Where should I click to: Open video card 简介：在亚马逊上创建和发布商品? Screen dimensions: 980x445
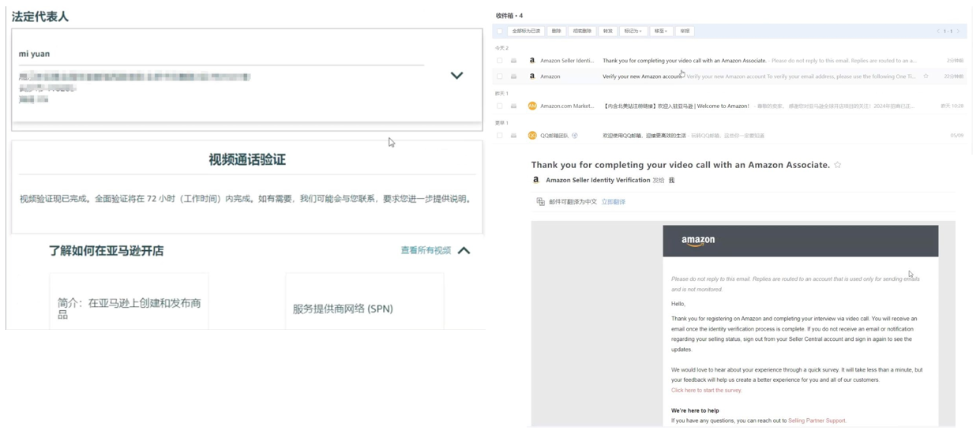130,301
